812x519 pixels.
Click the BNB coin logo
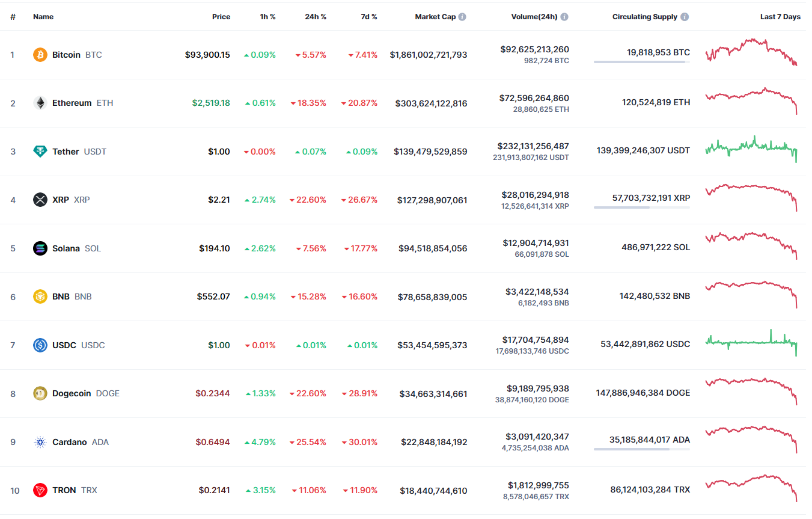click(40, 296)
